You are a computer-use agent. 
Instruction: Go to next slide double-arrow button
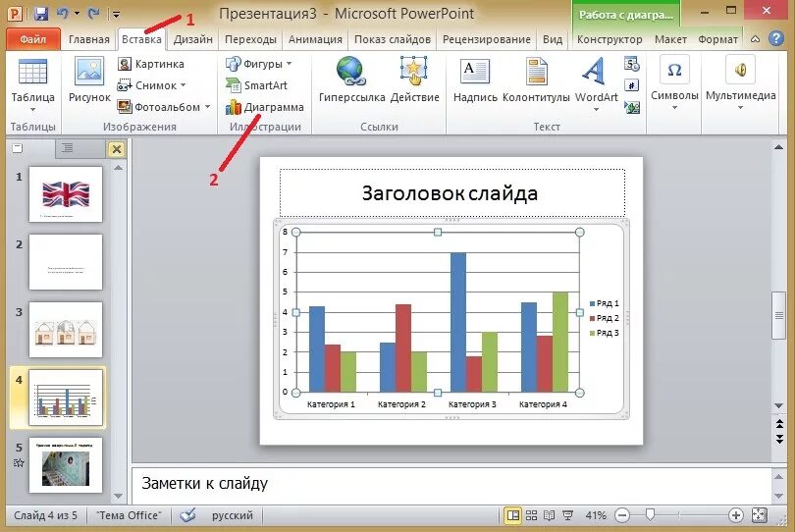[x=779, y=439]
